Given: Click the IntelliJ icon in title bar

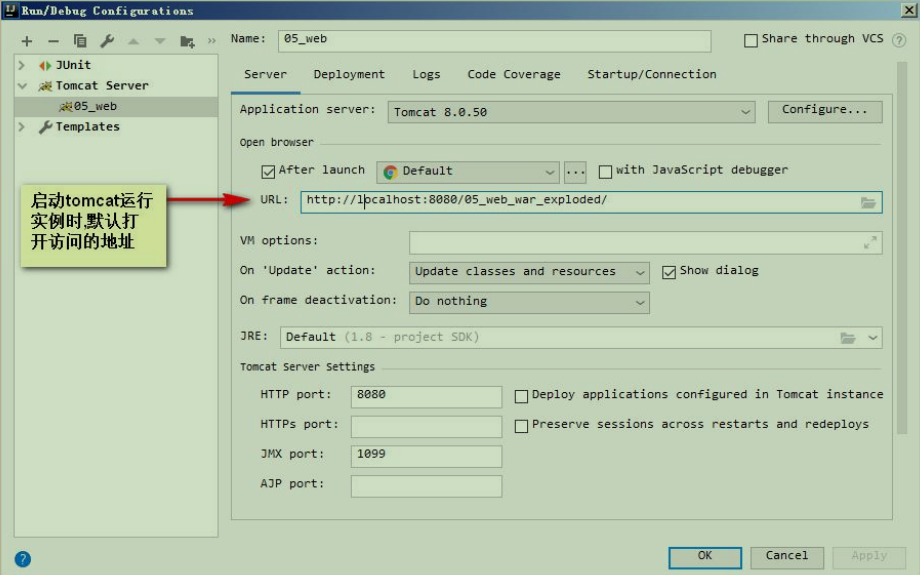Looking at the screenshot, I should pos(11,10).
